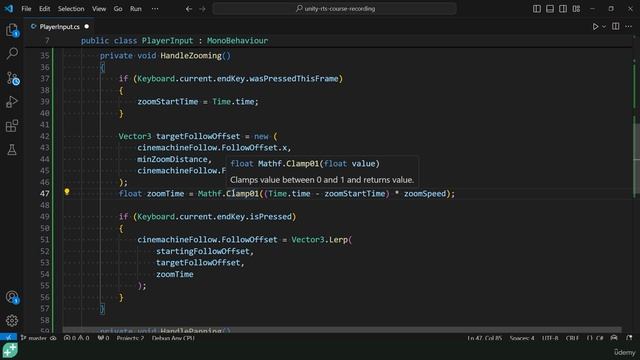Click Debug Any CPU in status bar
640x360 pixels.
[x=173, y=338]
